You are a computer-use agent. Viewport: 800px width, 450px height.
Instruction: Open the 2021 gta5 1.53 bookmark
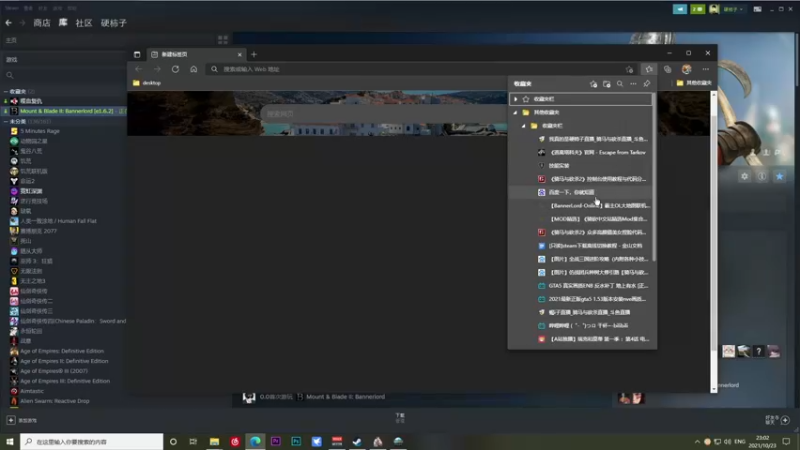pos(582,299)
